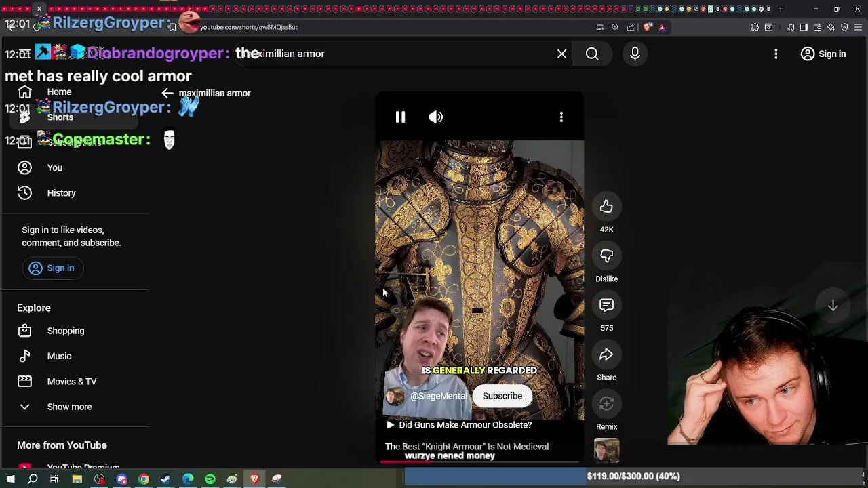This screenshot has width=868, height=488.
Task: Open YouTube settings three-dot menu
Action: [776, 54]
